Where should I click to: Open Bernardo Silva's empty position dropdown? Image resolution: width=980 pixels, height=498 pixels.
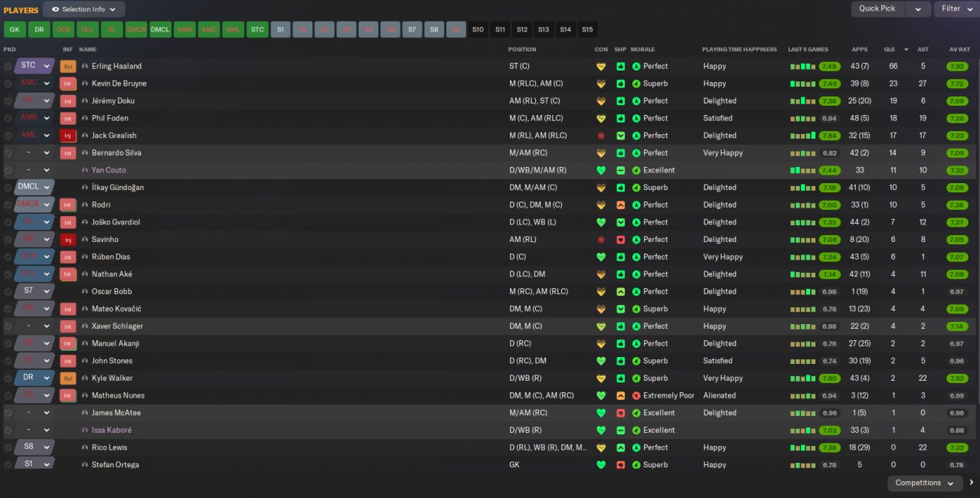click(x=34, y=152)
